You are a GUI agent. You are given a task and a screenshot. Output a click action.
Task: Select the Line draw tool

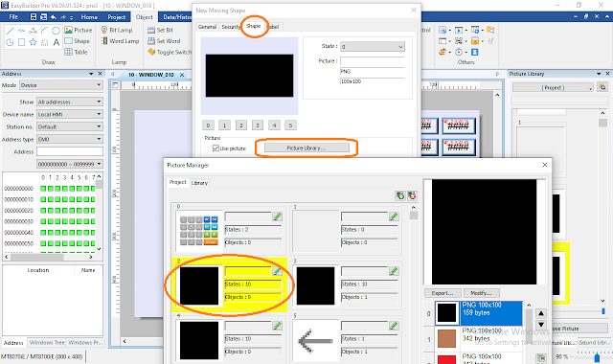(11, 30)
